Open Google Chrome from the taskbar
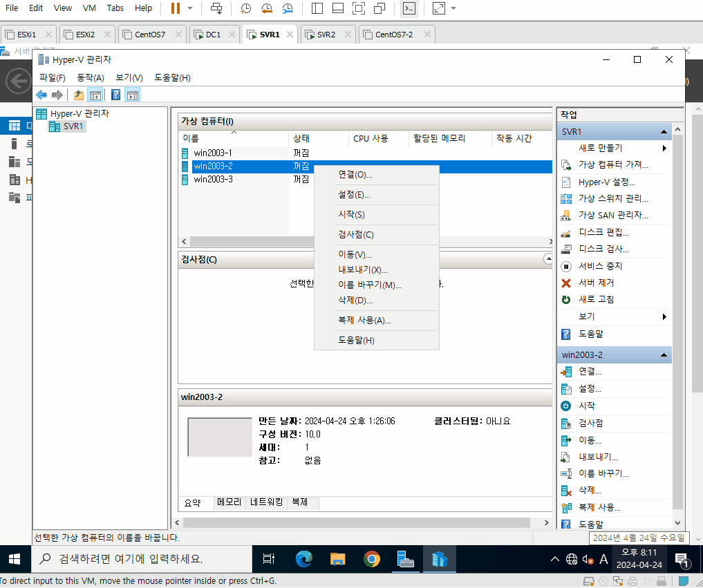The width and height of the screenshot is (703, 588). coord(372,559)
